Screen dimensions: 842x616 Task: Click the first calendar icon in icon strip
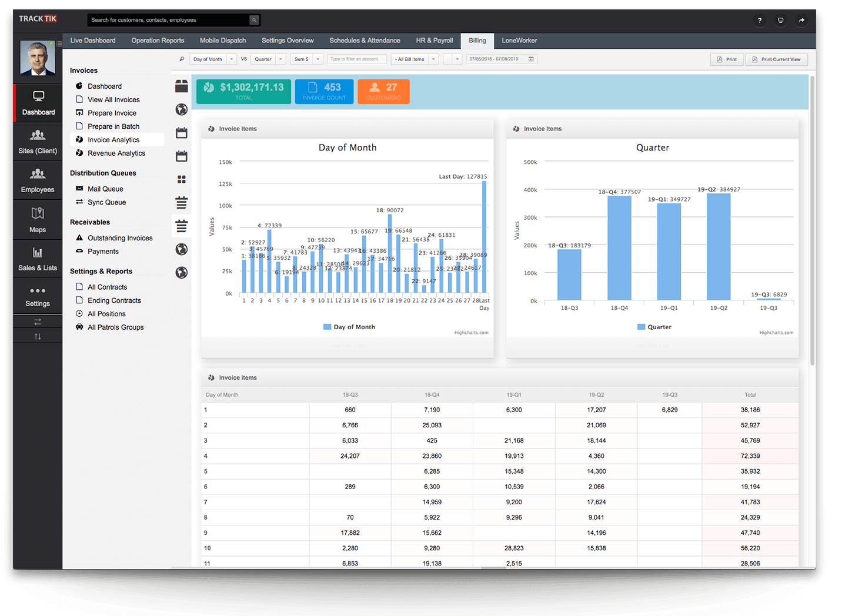tap(181, 132)
